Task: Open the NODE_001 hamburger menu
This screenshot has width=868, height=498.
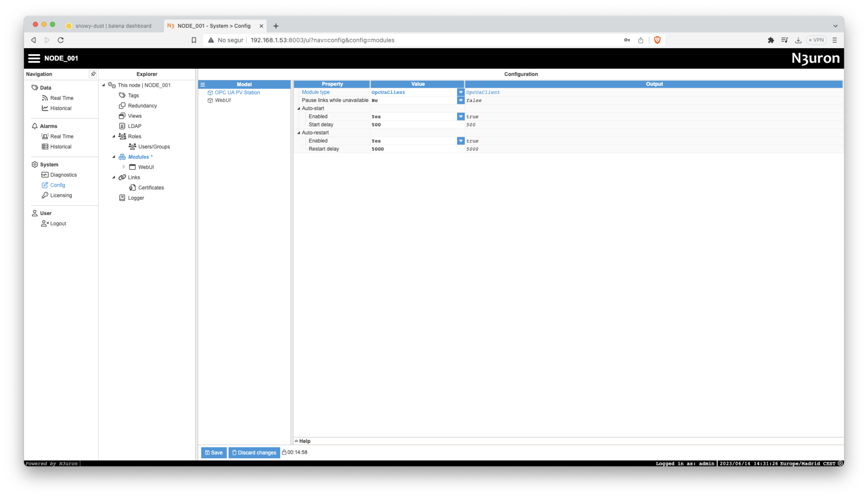Action: point(34,58)
